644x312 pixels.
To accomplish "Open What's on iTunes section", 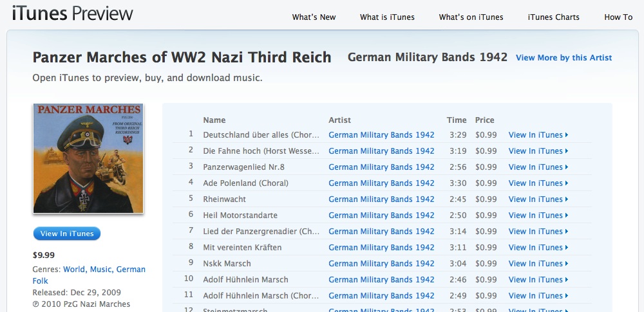I will pos(471,17).
